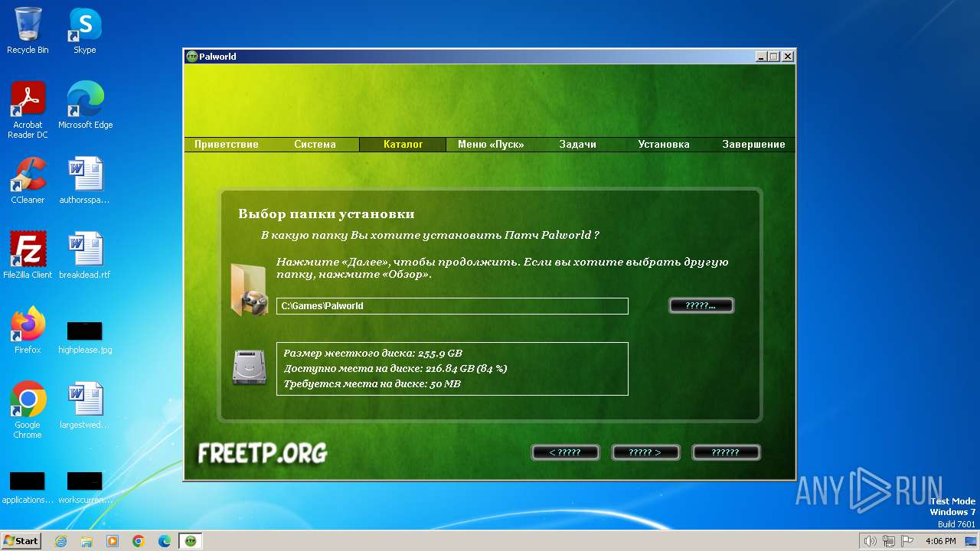Open the Recycle Bin desktop icon

28,31
